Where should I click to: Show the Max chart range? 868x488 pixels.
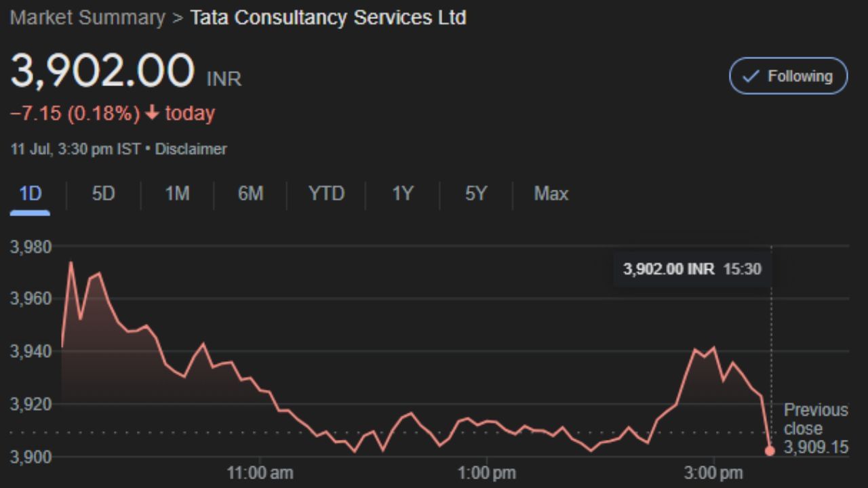[551, 194]
